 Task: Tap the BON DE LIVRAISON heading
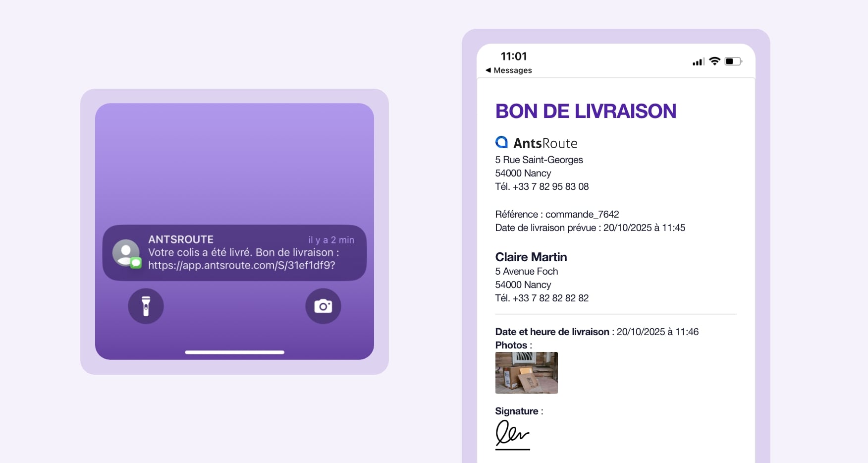click(587, 112)
